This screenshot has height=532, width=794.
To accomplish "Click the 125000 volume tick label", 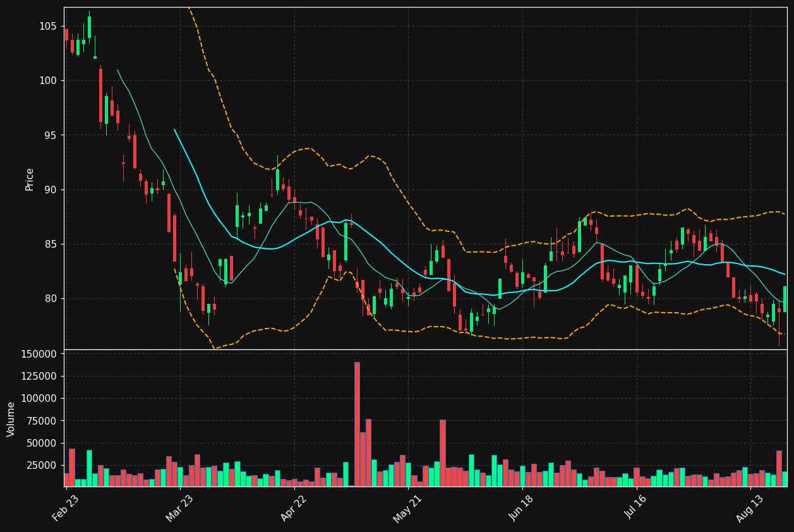I will point(39,376).
